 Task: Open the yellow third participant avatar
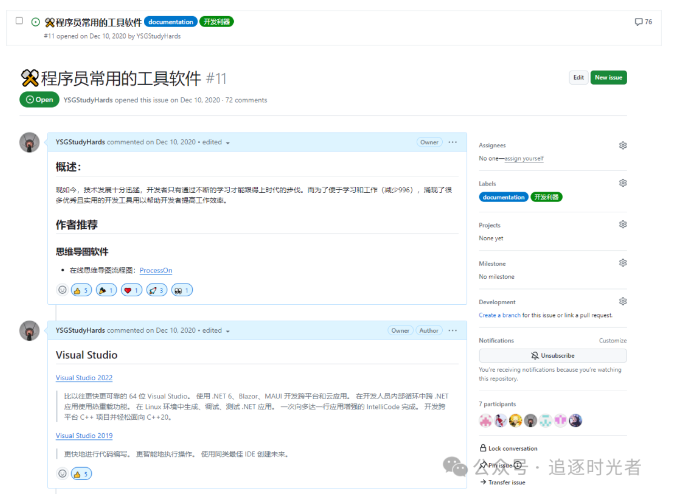tap(515, 421)
